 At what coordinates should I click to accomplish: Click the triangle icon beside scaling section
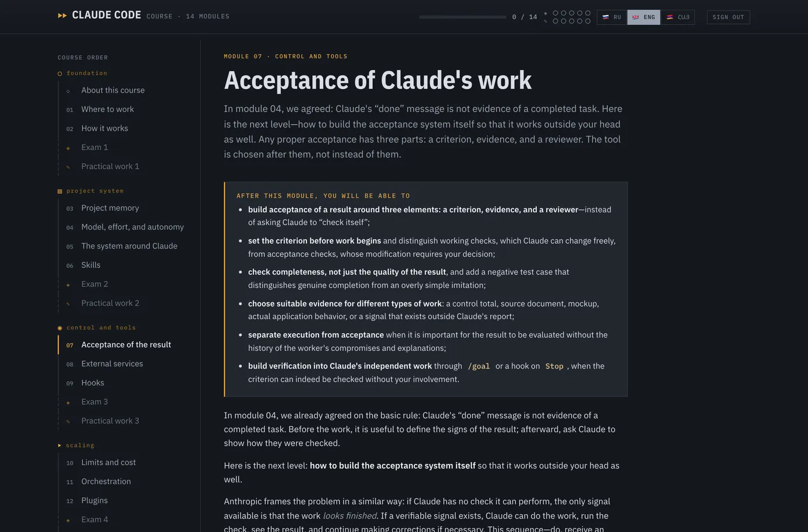coord(60,445)
